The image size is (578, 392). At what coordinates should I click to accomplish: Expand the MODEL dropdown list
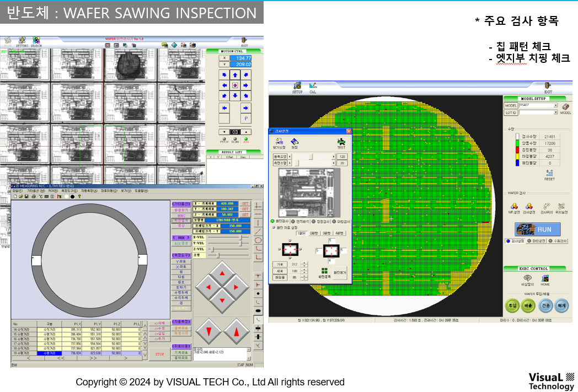(555, 105)
